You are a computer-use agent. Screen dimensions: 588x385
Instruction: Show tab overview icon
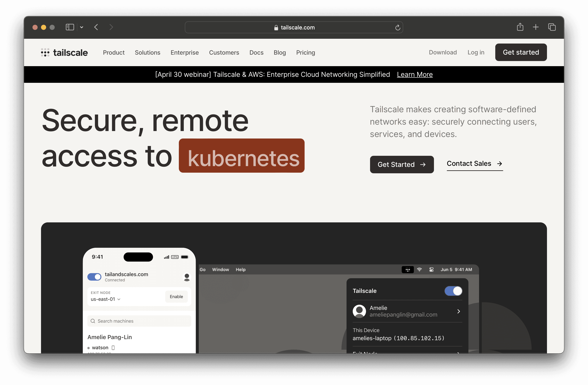[x=552, y=27]
